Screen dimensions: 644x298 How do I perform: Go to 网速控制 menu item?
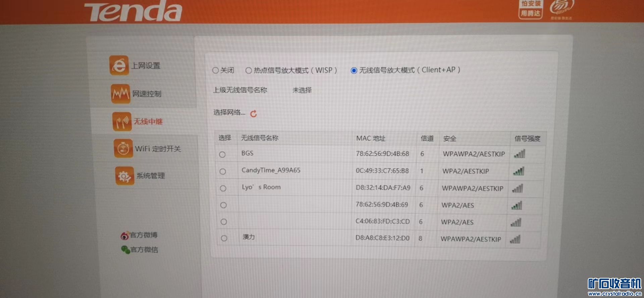tap(147, 94)
